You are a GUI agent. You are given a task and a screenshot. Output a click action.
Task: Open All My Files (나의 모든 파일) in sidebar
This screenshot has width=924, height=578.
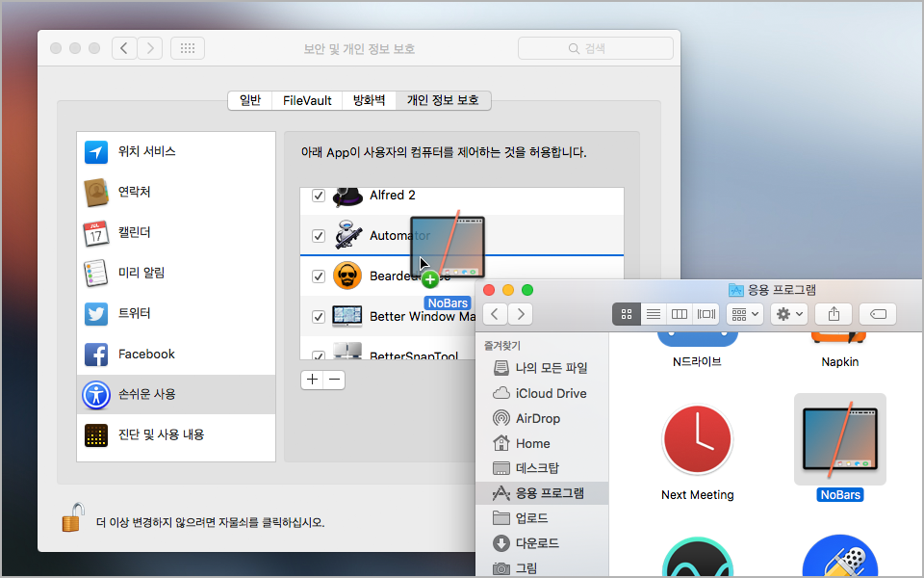point(542,368)
